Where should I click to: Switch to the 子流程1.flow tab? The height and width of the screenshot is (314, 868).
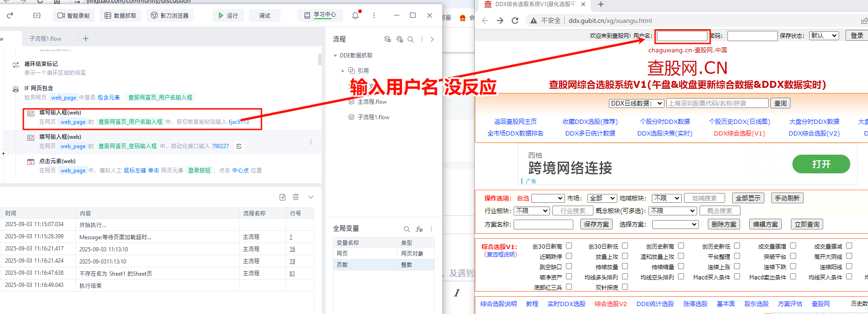45,39
